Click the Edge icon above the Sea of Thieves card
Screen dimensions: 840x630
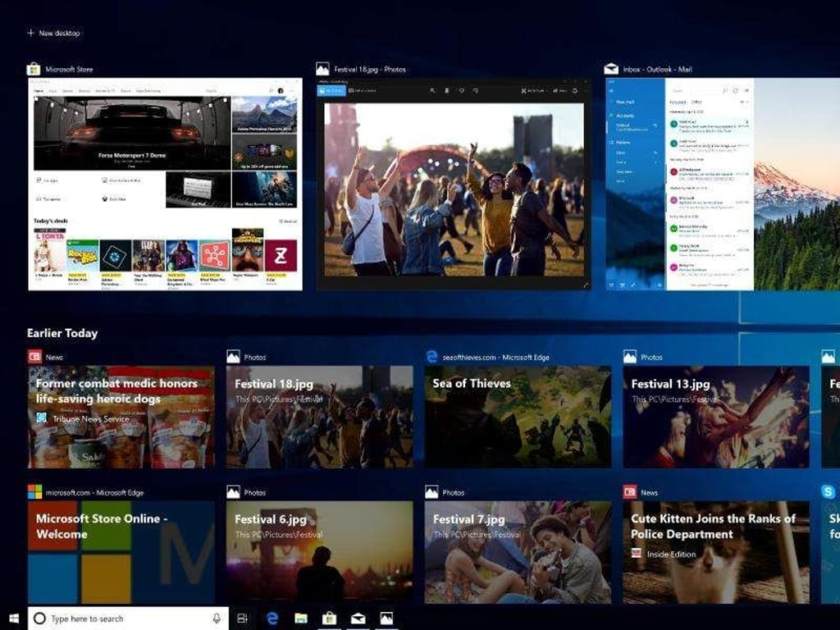coord(431,357)
